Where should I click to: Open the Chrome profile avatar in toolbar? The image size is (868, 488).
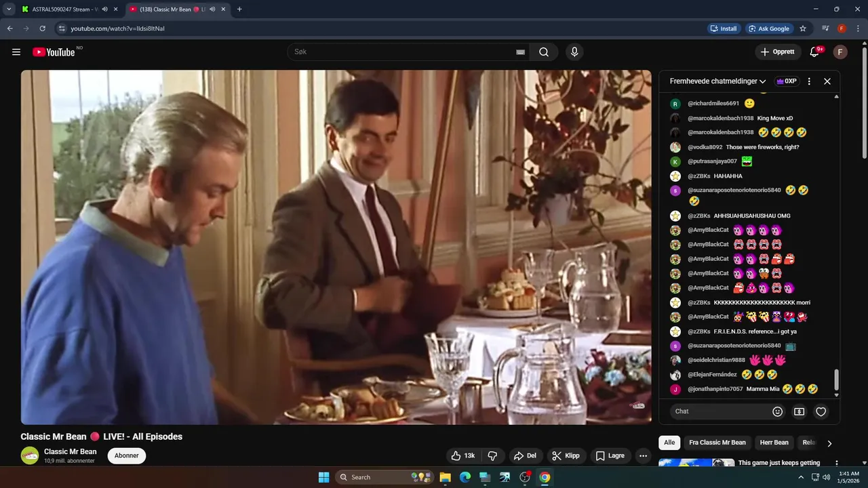[x=842, y=28]
